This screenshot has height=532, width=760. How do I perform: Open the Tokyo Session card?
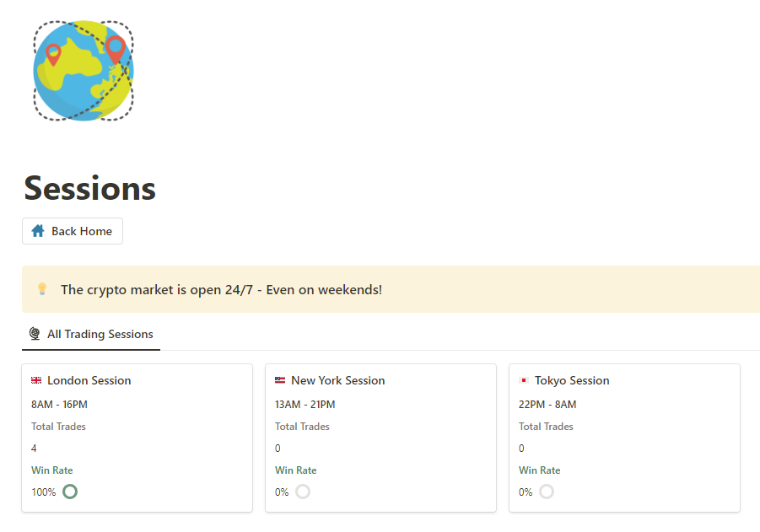click(x=624, y=437)
